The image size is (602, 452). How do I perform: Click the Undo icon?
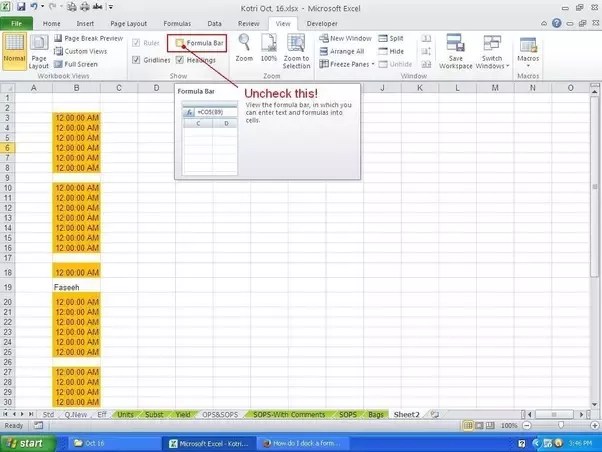pyautogui.click(x=34, y=7)
